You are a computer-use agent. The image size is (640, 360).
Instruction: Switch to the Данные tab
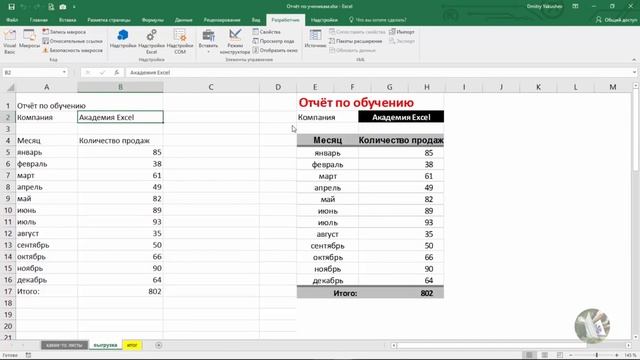point(183,20)
